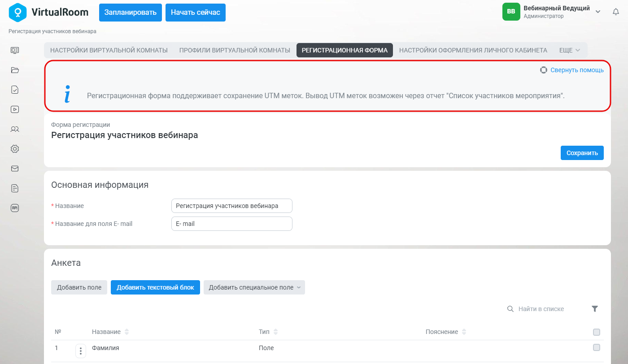
Task: Select the РЕГИСТРАЦИОННАЯ ФОРМА tab
Action: click(345, 50)
